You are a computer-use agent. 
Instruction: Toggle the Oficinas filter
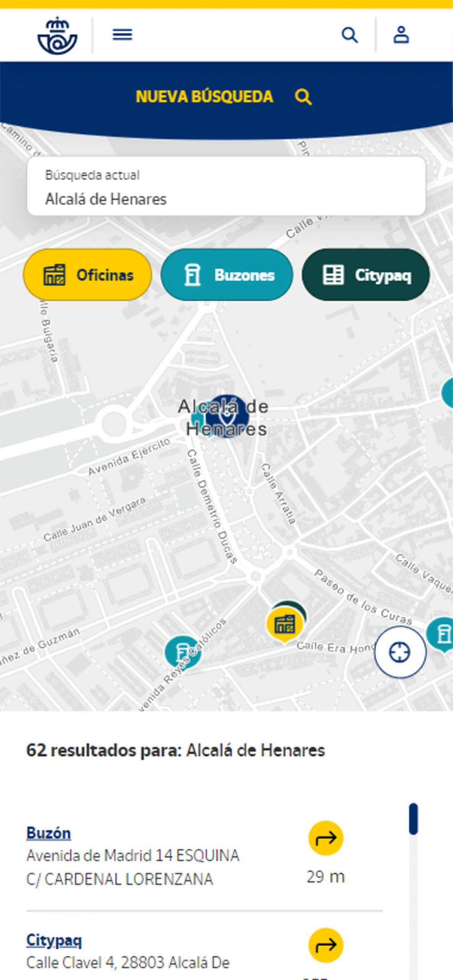(x=88, y=274)
